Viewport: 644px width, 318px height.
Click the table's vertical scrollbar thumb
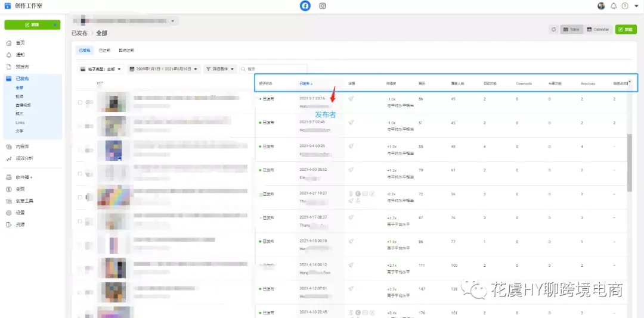click(630, 163)
